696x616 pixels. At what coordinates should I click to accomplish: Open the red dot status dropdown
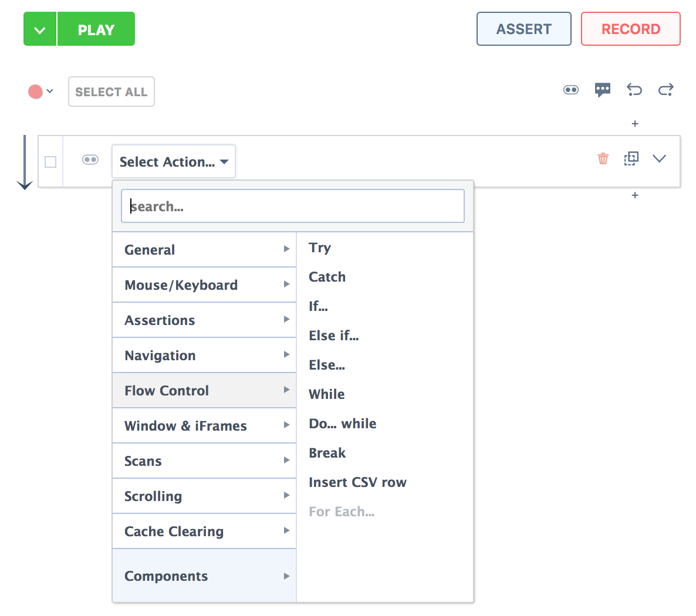pos(40,92)
